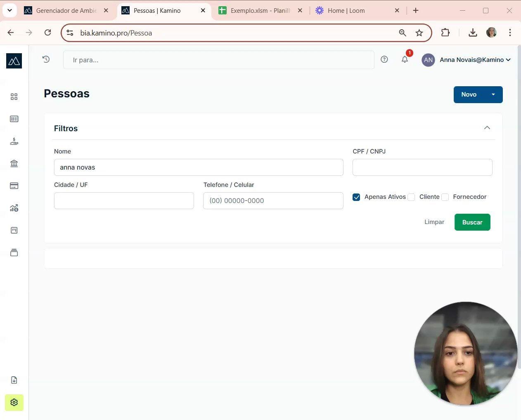Open the dashboard grid icon in sidebar
The width and height of the screenshot is (521, 420).
(14, 97)
